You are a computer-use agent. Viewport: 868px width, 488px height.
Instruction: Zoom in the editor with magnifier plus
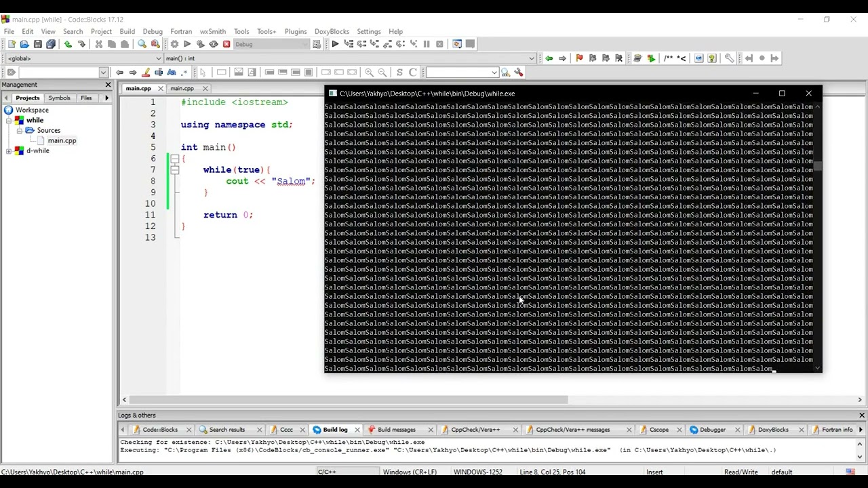[369, 73]
